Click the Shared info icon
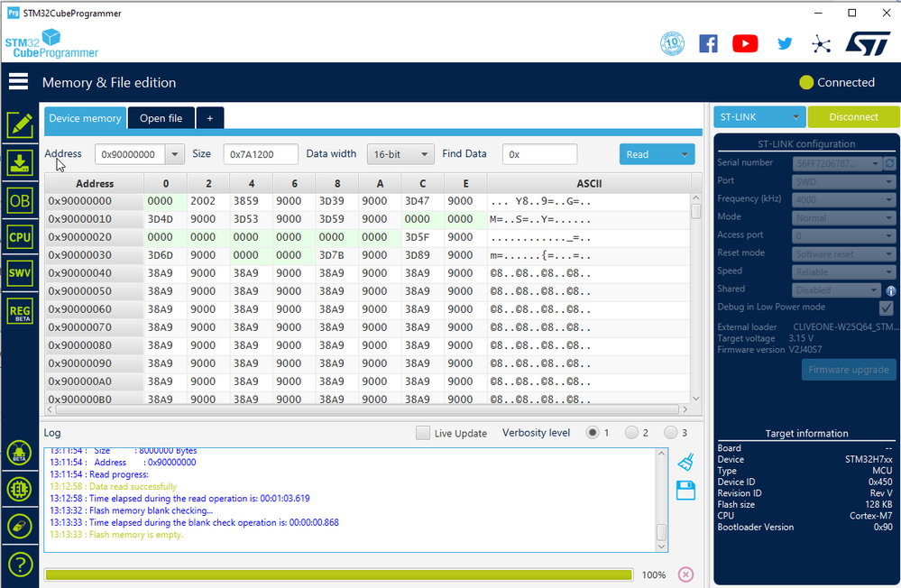 coord(891,290)
